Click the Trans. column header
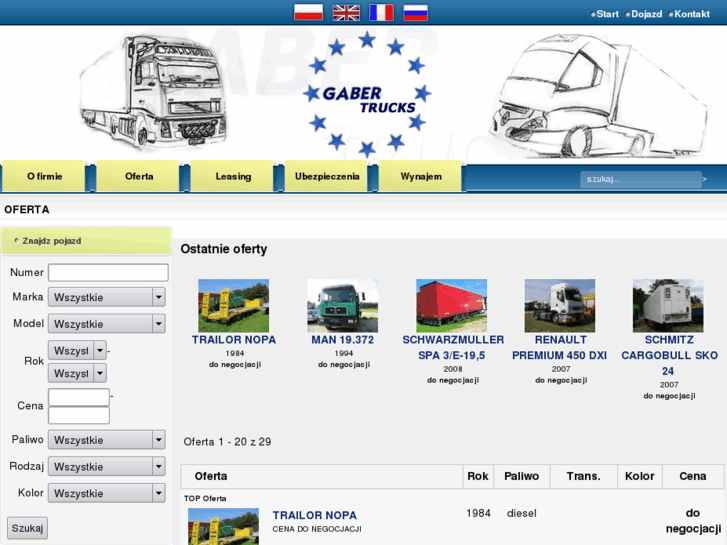This screenshot has height=545, width=727. pos(584,476)
